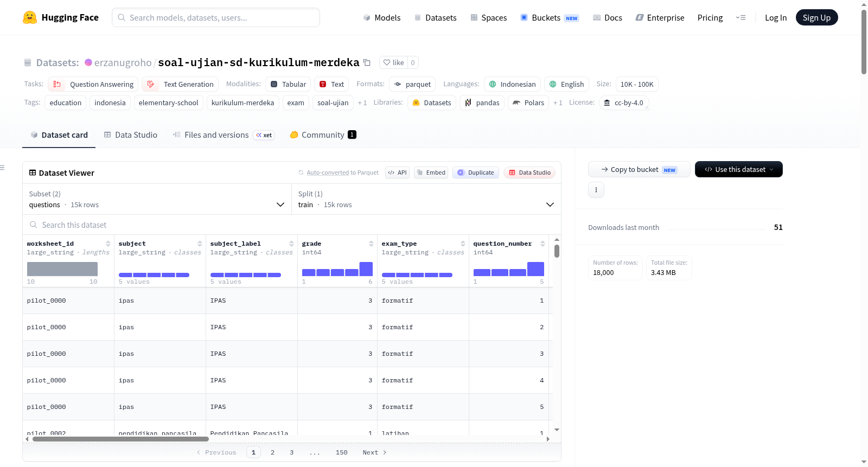Open the Files and versions tab
This screenshot has width=868, height=467.
(223, 135)
